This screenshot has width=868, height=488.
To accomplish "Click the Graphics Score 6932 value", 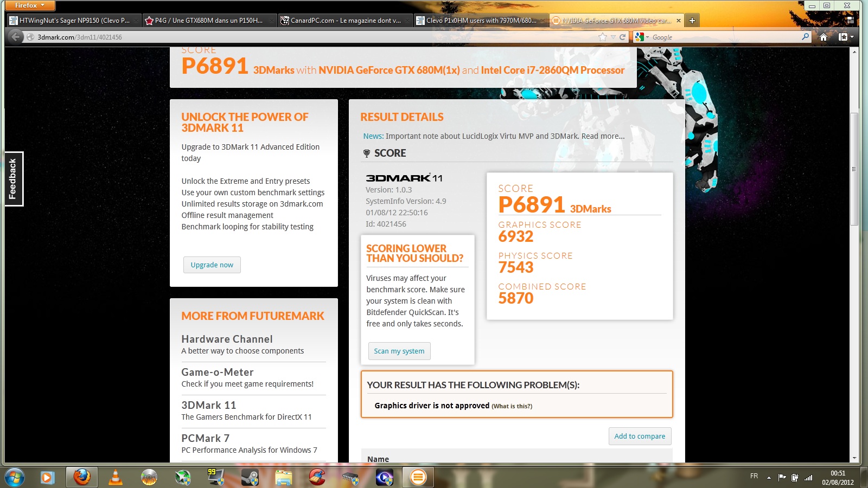I will [x=516, y=236].
